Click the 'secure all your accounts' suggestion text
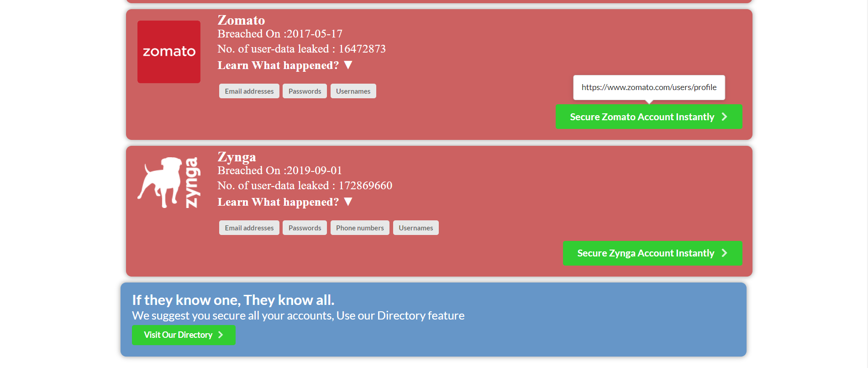 [x=298, y=315]
